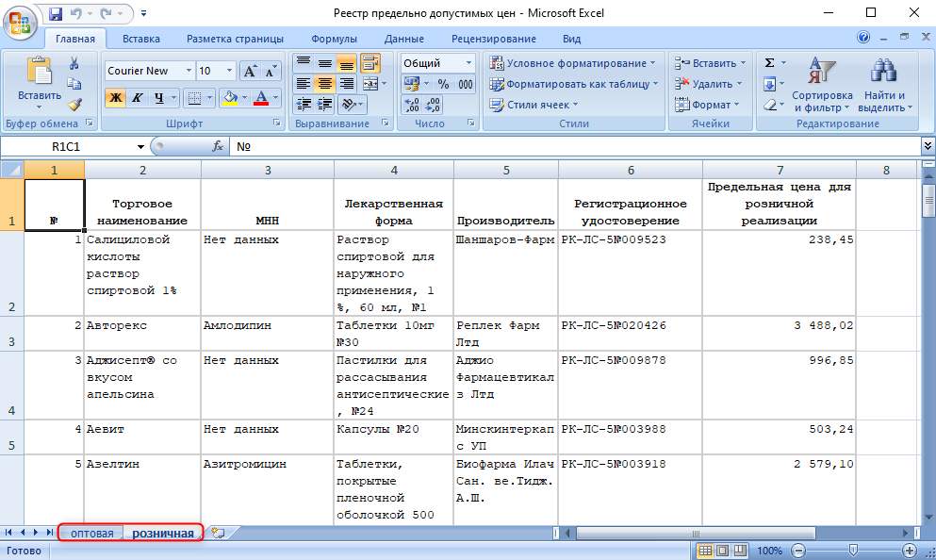The height and width of the screenshot is (560, 936).
Task: Click the Percent Style icon
Action: coord(442,84)
